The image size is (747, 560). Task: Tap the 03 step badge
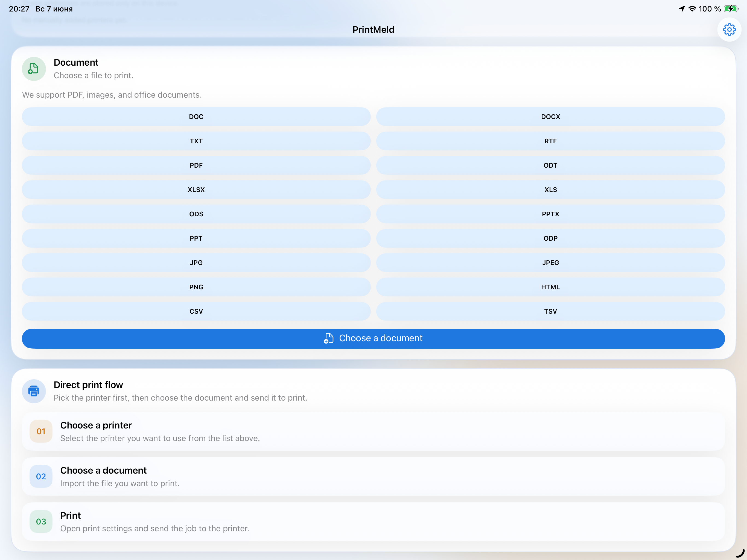point(41,521)
